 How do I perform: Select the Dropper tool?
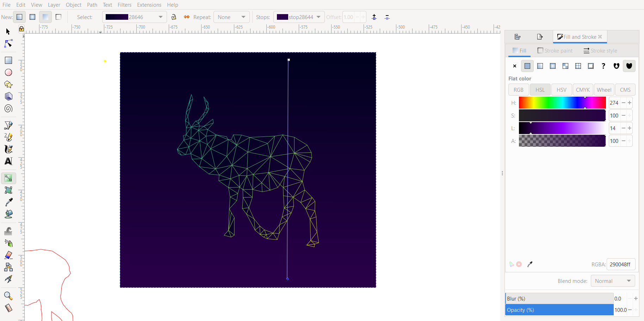tap(8, 202)
